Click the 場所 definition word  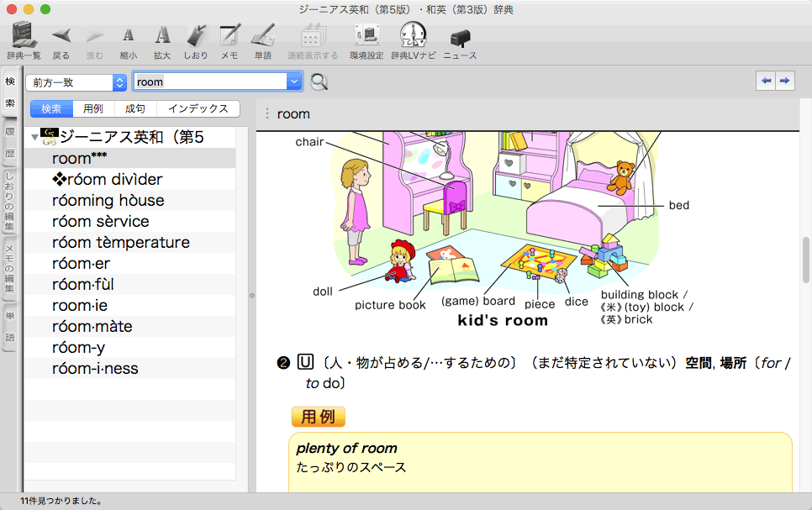click(x=733, y=363)
